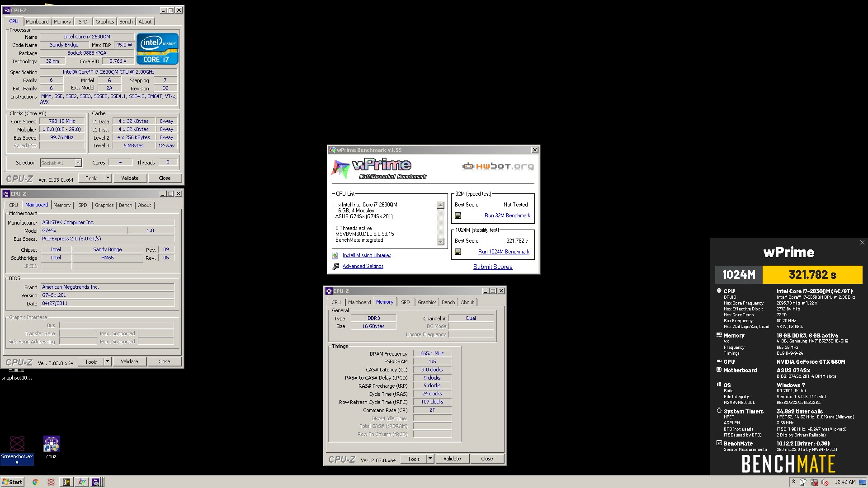Click the Channel # Dual field
The height and width of the screenshot is (488, 868).
[x=471, y=319]
